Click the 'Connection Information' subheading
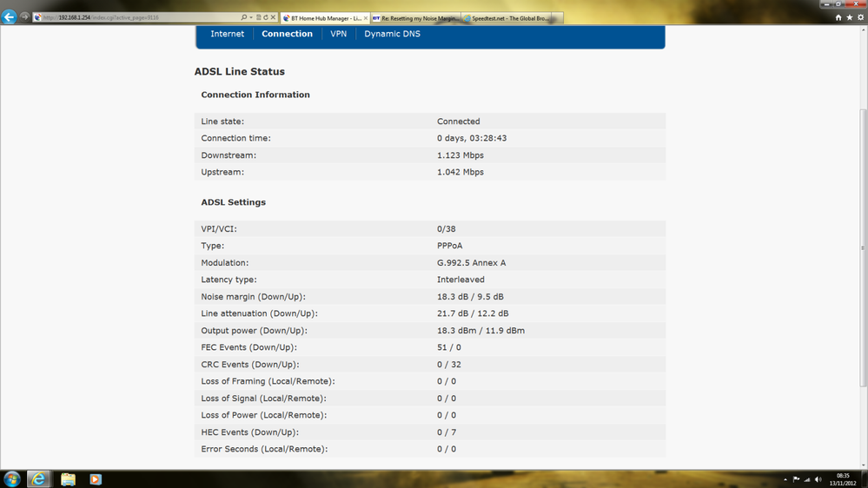This screenshot has height=488, width=868. click(x=255, y=95)
